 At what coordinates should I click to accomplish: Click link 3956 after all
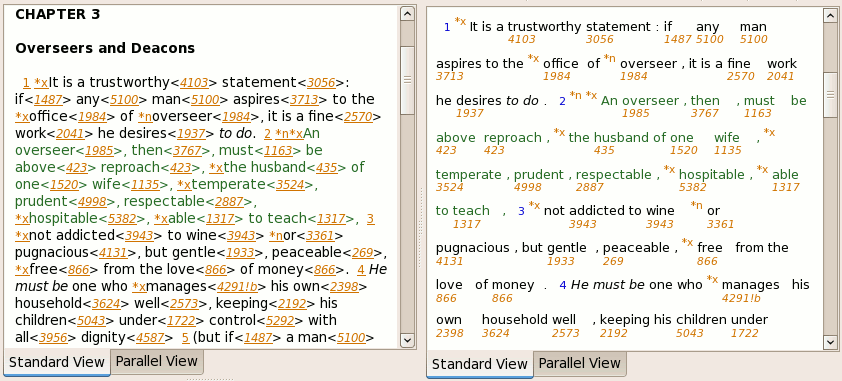(x=53, y=338)
